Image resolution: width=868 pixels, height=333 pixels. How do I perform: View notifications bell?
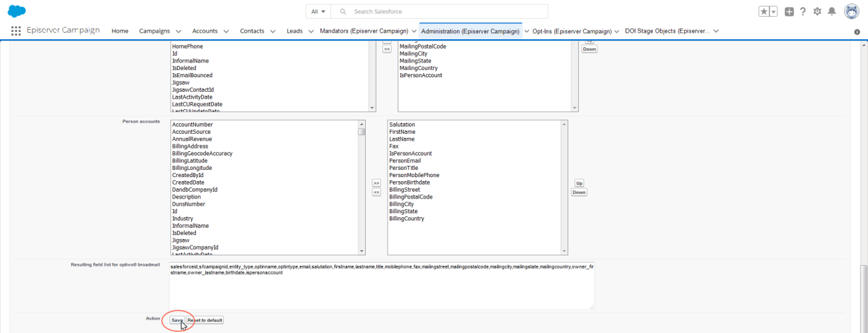click(x=831, y=11)
